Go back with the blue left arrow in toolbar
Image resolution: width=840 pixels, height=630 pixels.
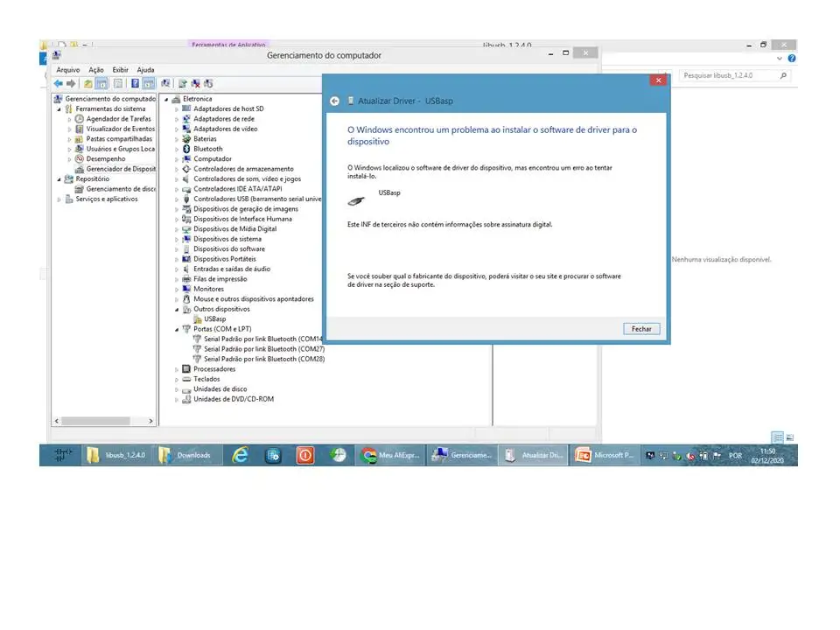[x=58, y=84]
